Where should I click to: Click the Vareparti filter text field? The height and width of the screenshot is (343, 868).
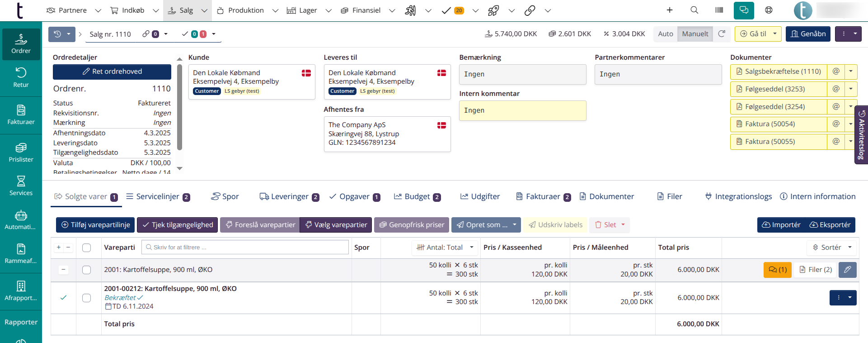(x=245, y=248)
